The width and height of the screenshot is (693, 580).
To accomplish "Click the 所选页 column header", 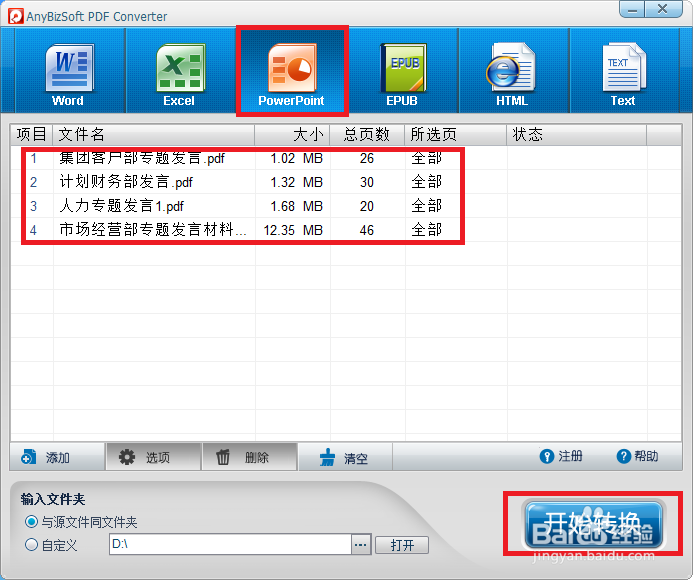I will (455, 134).
